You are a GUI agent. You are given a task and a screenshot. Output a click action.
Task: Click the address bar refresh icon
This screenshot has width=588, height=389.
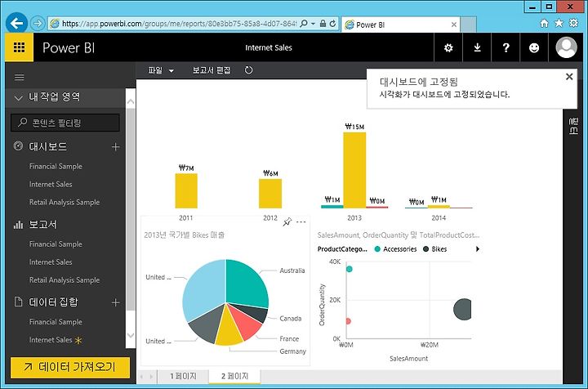point(332,23)
